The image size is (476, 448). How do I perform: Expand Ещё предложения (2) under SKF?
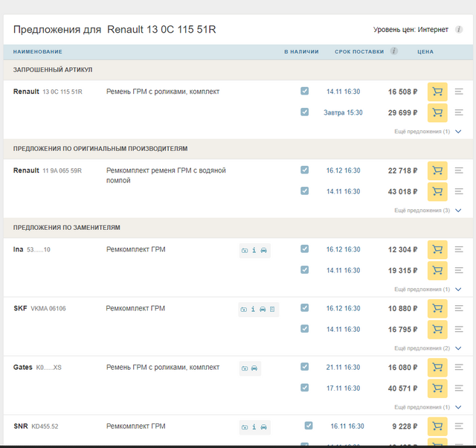[x=428, y=348]
